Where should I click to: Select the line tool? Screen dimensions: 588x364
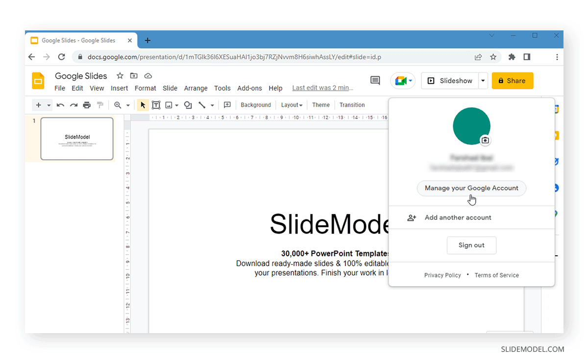click(x=202, y=105)
